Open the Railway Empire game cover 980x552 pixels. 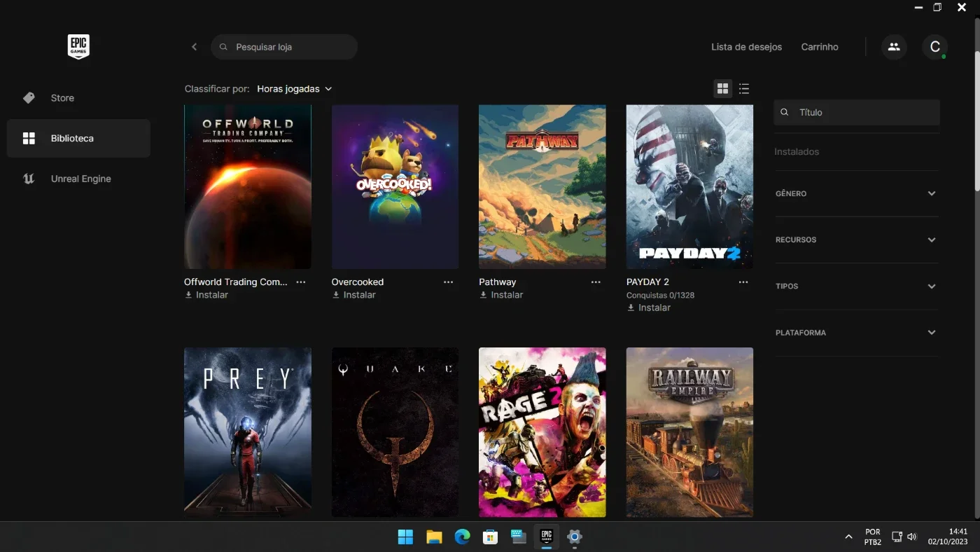(689, 432)
